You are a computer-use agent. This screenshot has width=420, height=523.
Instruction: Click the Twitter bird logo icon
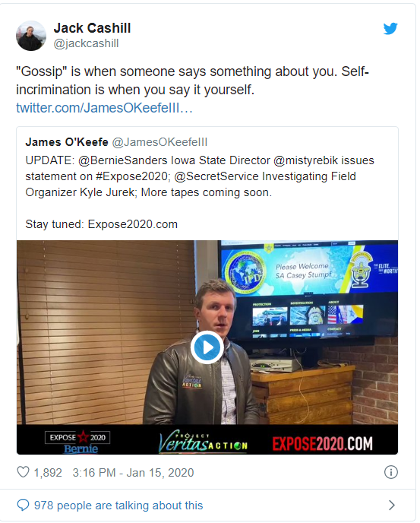click(390, 29)
